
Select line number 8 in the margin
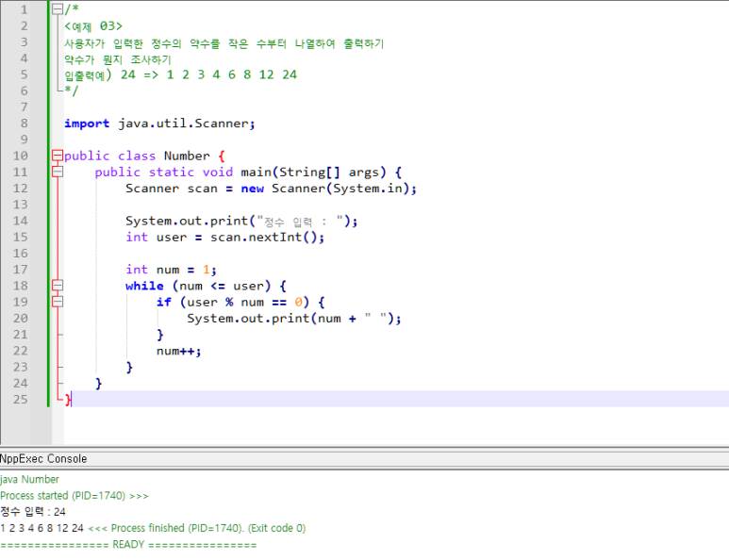click(25, 124)
